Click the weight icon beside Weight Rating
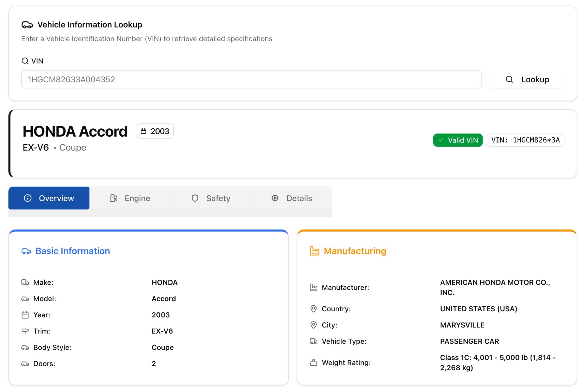 [x=313, y=363]
